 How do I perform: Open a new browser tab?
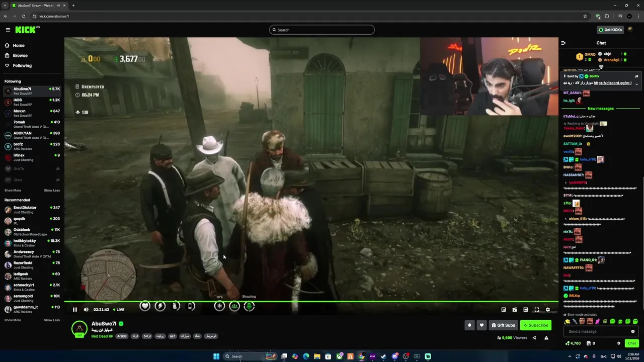(x=73, y=6)
